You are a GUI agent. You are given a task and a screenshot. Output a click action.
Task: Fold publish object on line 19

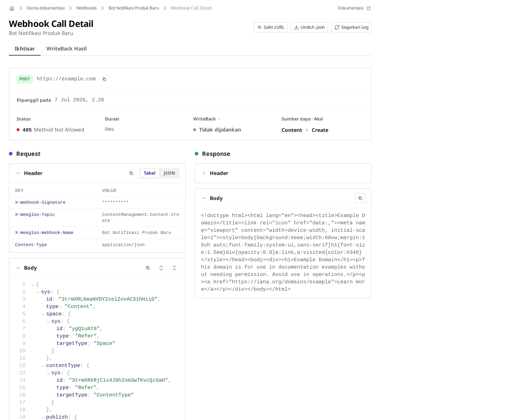(43, 418)
